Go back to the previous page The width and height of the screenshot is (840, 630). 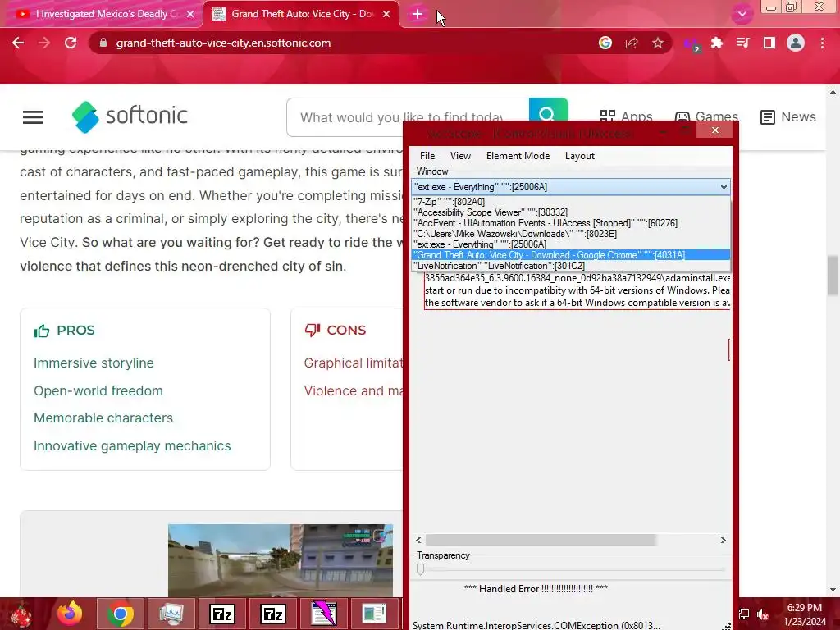coord(18,43)
